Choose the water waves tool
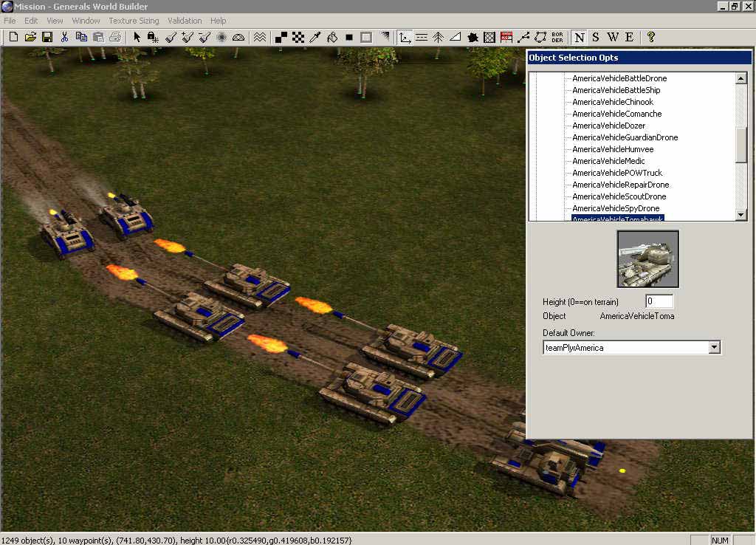This screenshot has width=756, height=545. coord(260,37)
